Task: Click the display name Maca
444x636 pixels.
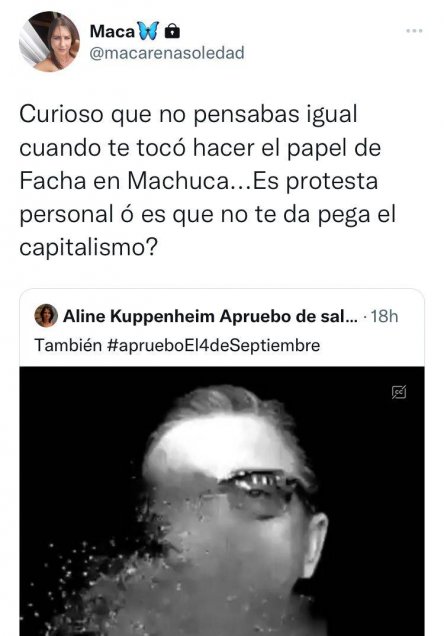Action: click(112, 31)
